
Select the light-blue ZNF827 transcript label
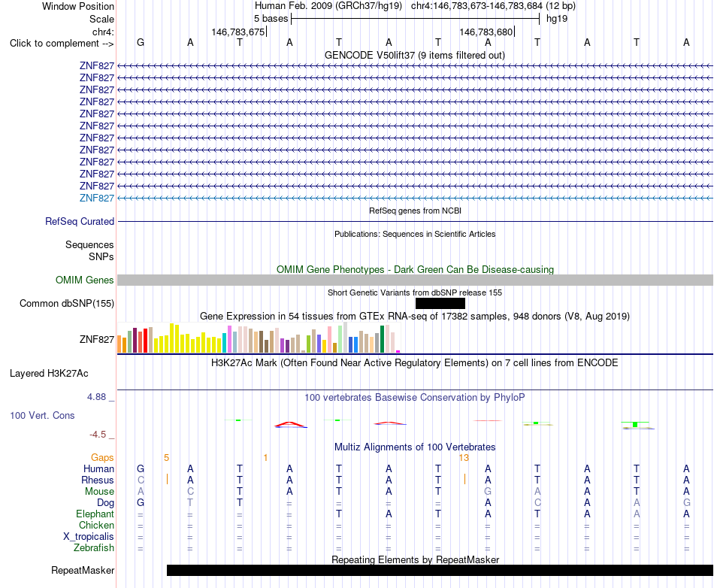click(96, 198)
